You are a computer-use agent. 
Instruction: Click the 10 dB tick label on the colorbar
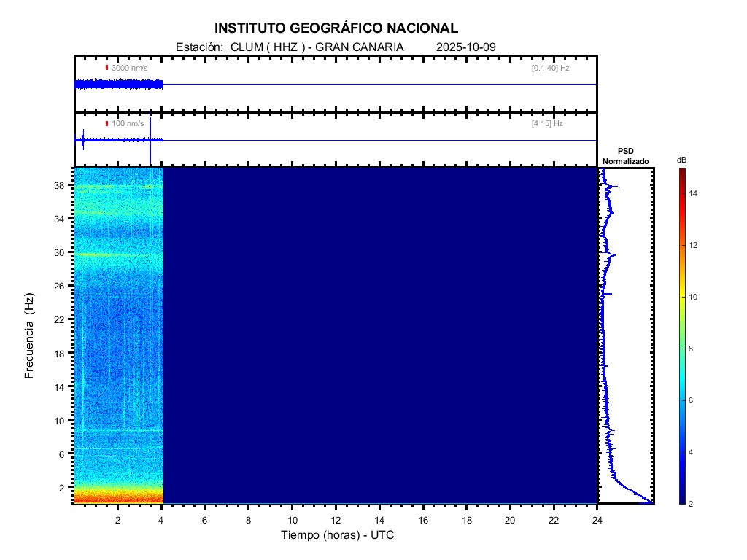(694, 297)
